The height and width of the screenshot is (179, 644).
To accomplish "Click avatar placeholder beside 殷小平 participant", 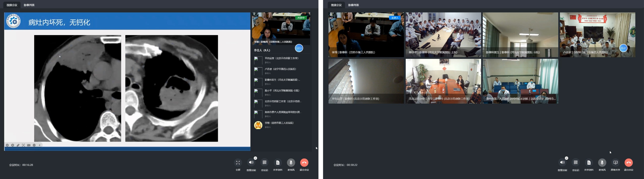I will [258, 93].
